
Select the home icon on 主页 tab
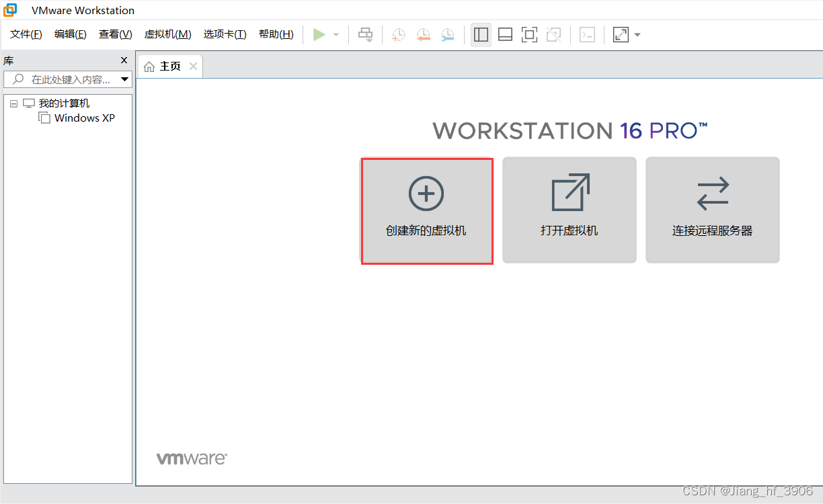point(149,65)
